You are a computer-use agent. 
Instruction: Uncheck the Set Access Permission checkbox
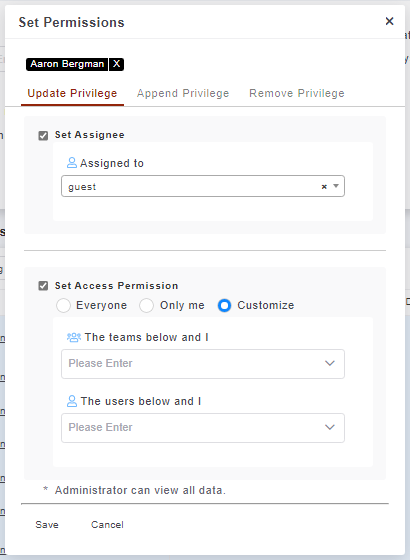[43, 286]
